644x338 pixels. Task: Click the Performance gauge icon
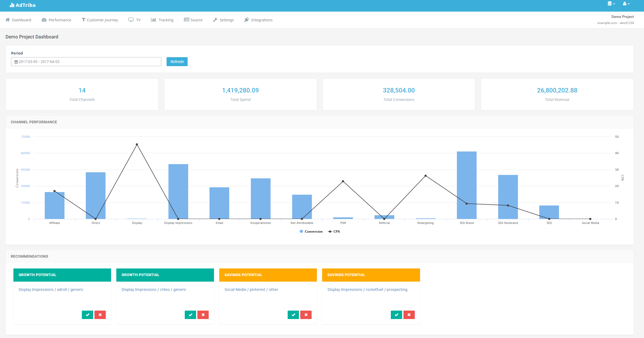click(x=44, y=20)
